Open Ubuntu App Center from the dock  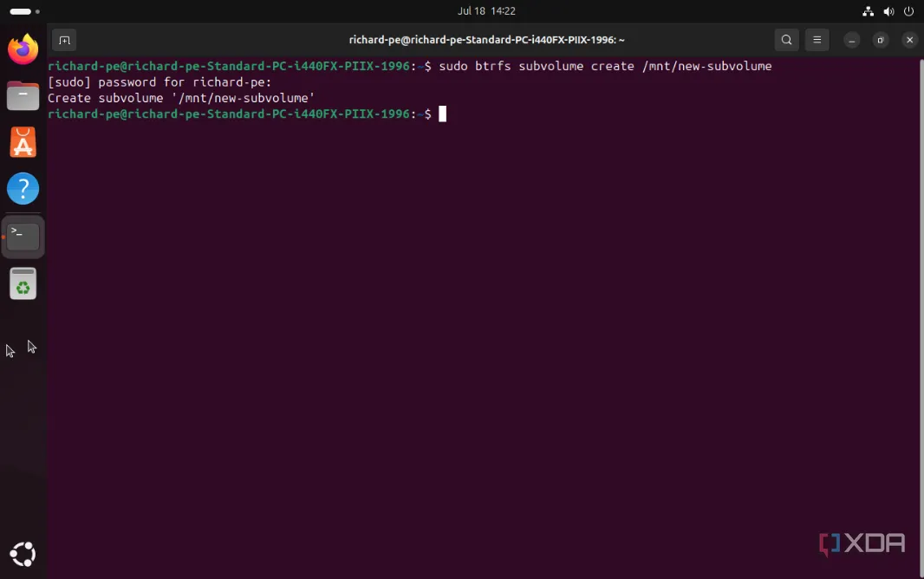(23, 142)
